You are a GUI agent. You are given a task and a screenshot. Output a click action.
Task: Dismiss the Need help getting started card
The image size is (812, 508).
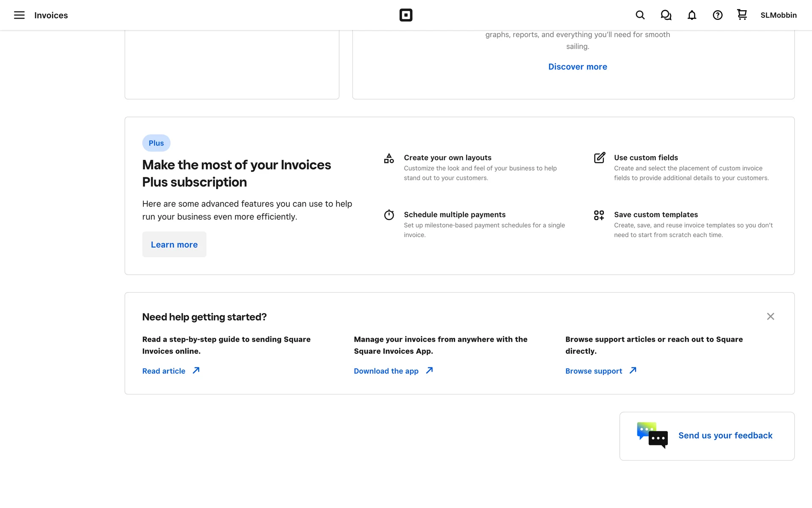(x=770, y=317)
